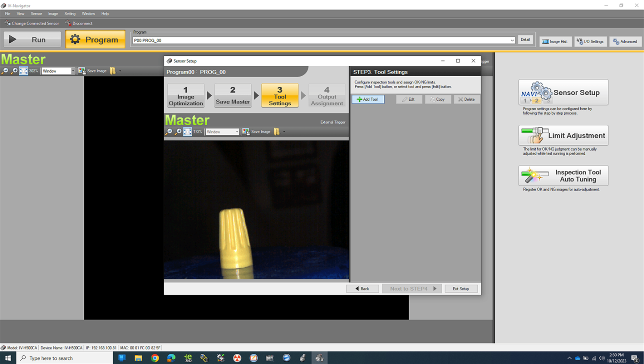Open the Sensor menu
The height and width of the screenshot is (364, 644).
(x=36, y=14)
